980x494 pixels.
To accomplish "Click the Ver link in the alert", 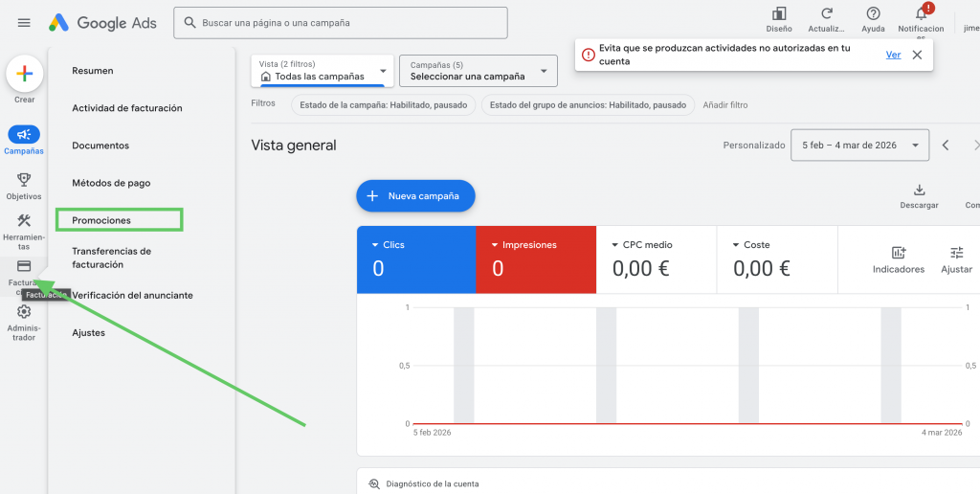I will coord(893,55).
